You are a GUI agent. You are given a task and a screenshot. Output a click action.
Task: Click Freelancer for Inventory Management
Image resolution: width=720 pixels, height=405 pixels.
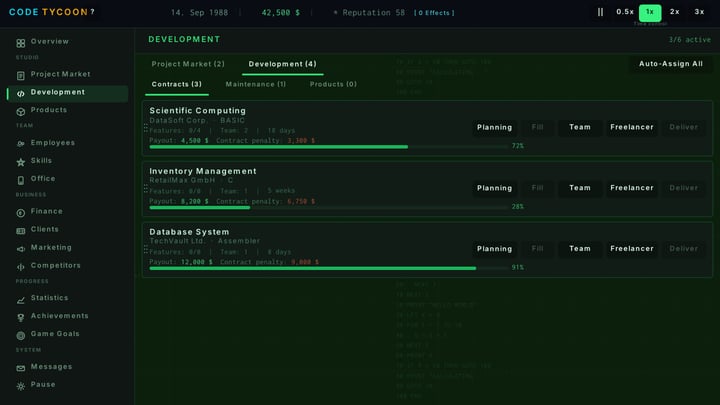[x=632, y=188]
